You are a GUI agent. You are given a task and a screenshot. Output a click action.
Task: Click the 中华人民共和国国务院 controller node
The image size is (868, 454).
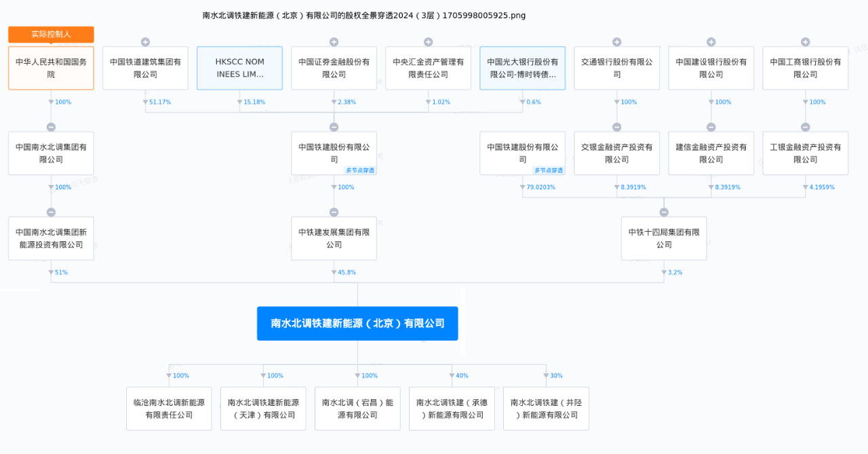(x=51, y=68)
